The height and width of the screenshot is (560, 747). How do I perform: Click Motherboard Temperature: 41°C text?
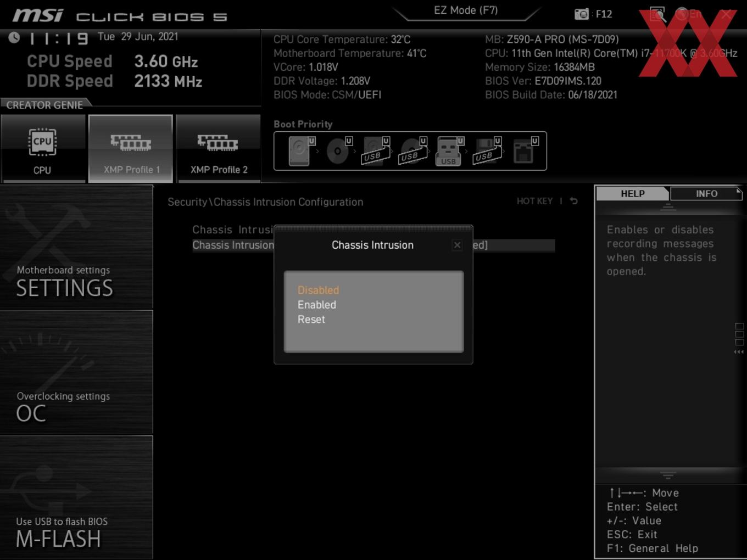(x=350, y=53)
